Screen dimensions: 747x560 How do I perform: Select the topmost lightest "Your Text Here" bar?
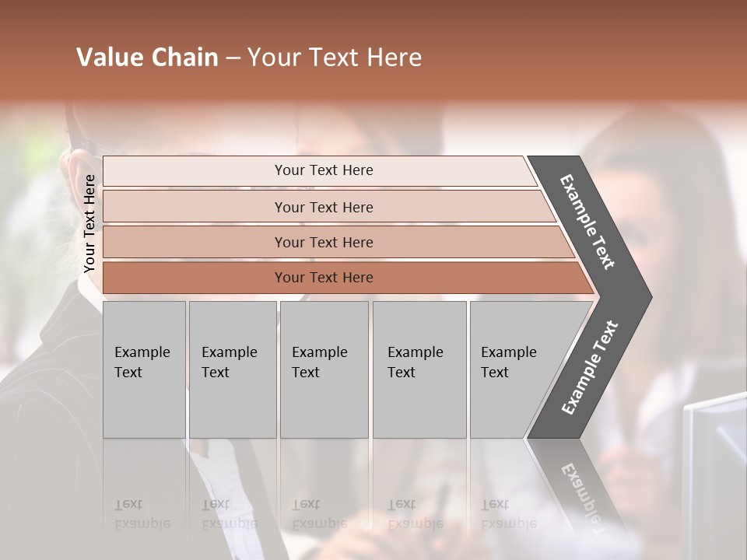click(x=323, y=170)
